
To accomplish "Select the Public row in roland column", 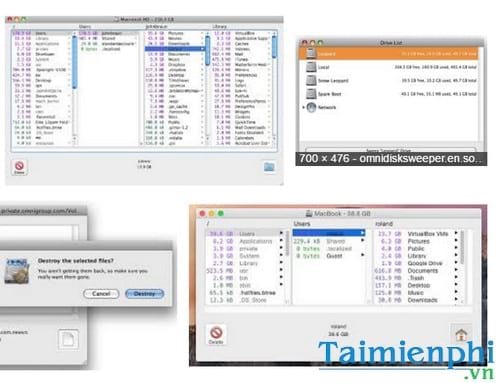I will click(x=416, y=248).
